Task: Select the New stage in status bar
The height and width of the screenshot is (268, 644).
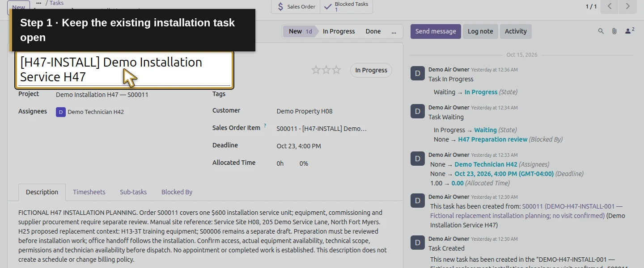Action: [300, 31]
